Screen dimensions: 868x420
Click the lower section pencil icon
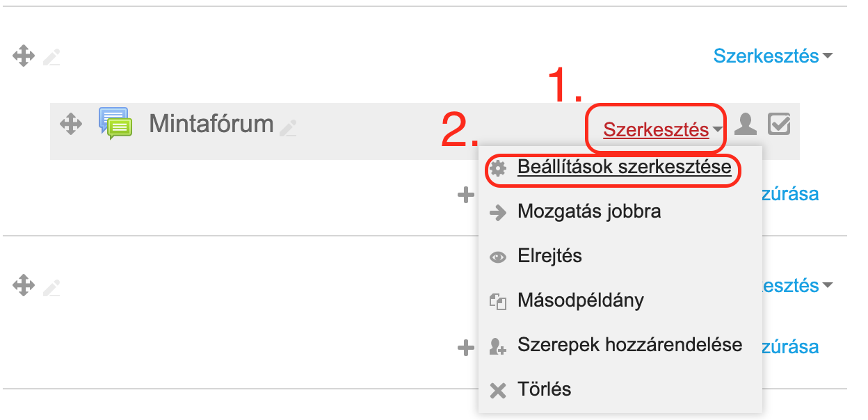click(x=51, y=286)
